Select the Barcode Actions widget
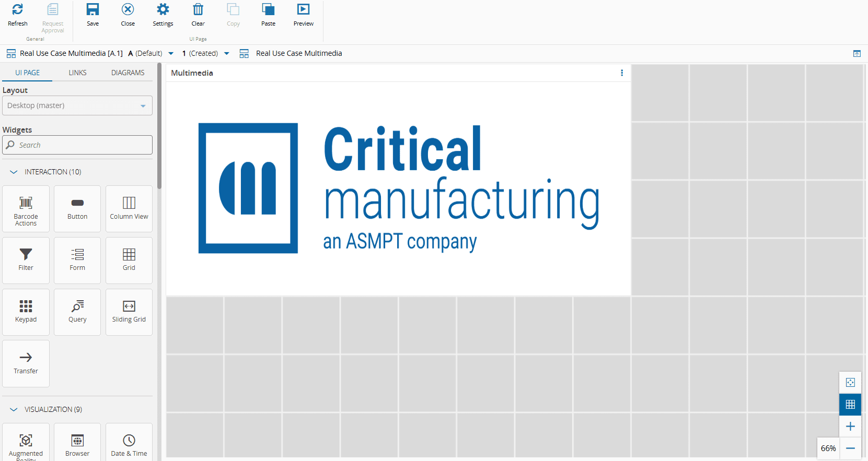This screenshot has width=868, height=461. 26,209
